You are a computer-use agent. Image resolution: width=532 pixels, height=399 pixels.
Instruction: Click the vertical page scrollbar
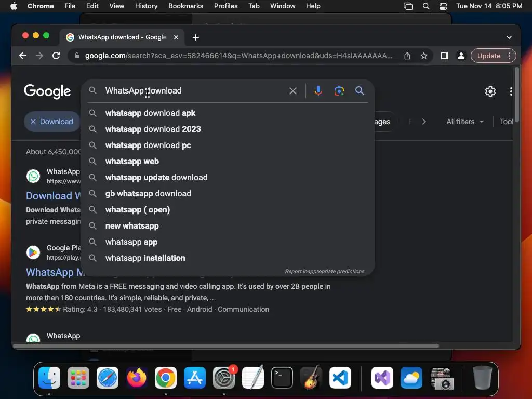pyautogui.click(x=517, y=95)
